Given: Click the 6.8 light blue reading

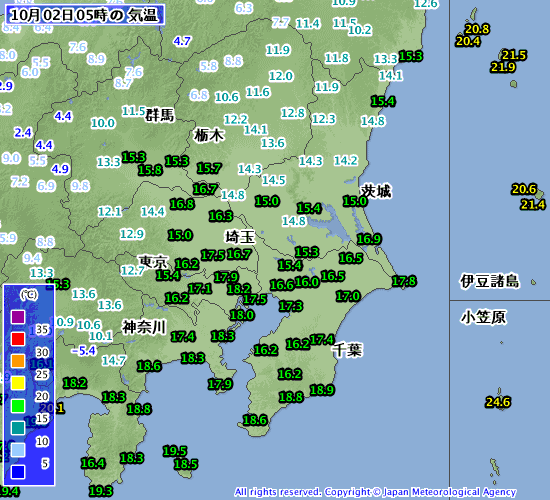Looking at the screenshot, I should coord(199,95).
